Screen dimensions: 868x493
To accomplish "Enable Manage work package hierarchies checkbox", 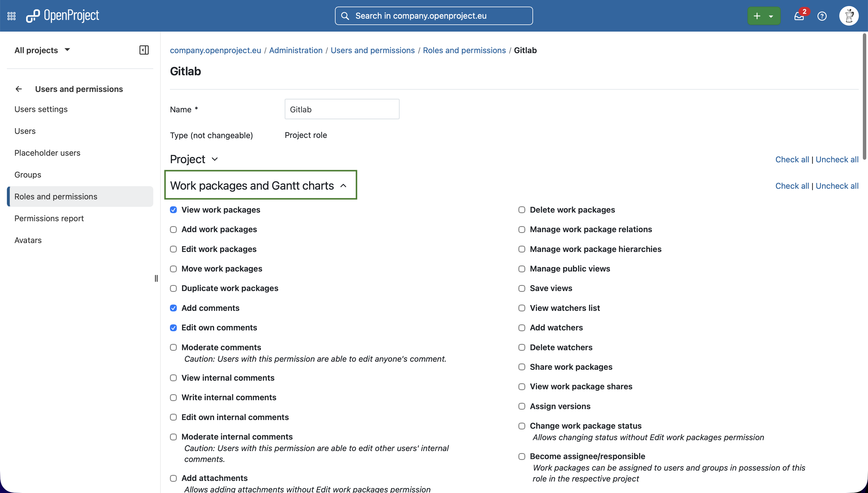I will coord(522,249).
